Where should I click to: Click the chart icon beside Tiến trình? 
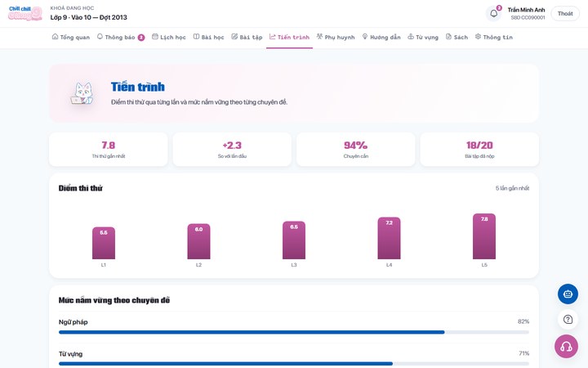click(x=272, y=37)
